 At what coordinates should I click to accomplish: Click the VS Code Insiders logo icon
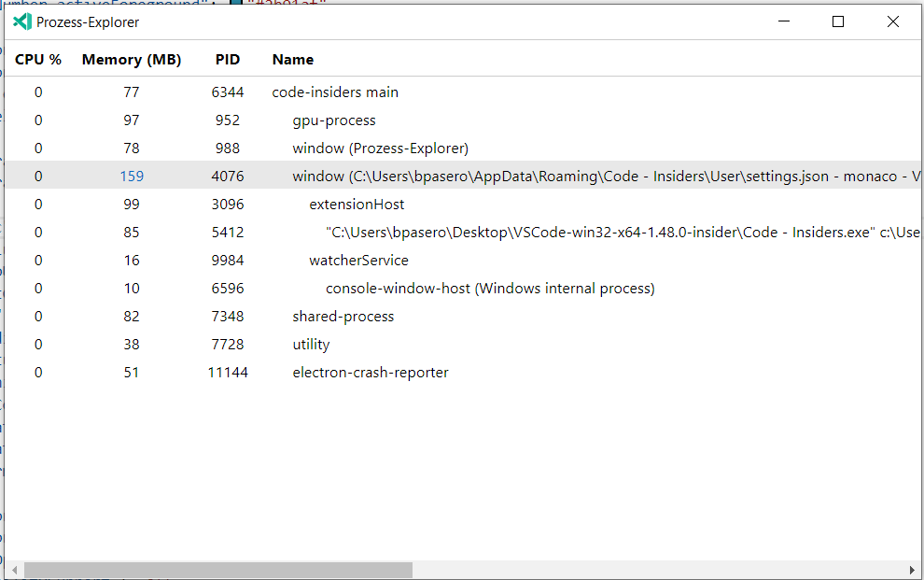[22, 21]
